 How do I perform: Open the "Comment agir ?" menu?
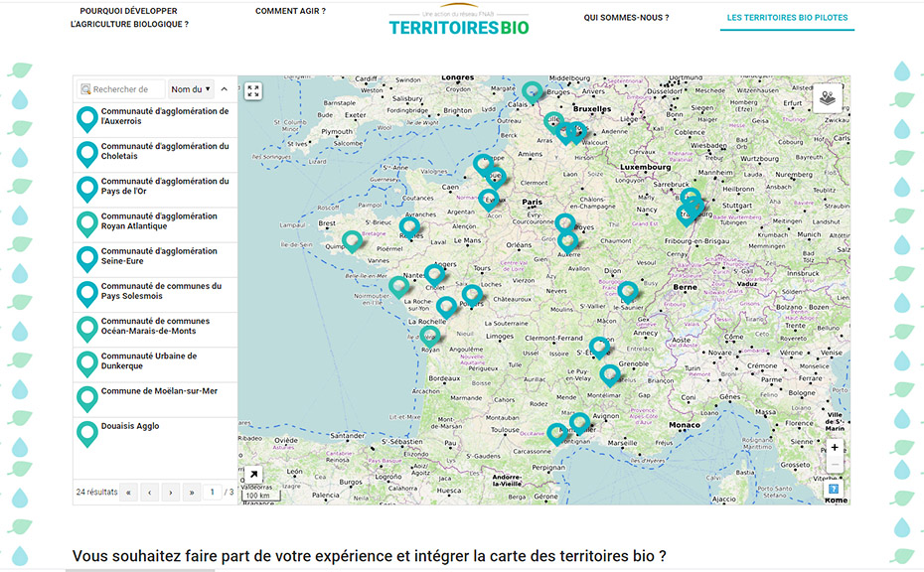290,11
